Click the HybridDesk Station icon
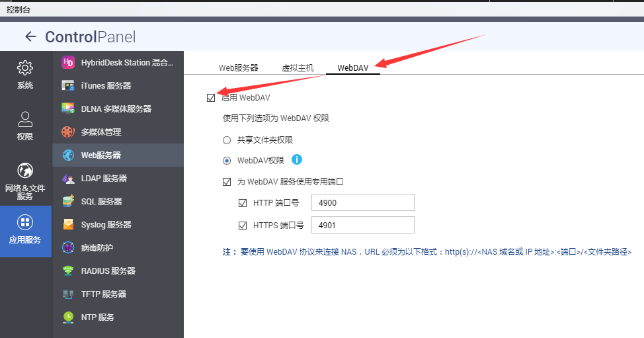The image size is (644, 338). (x=67, y=62)
